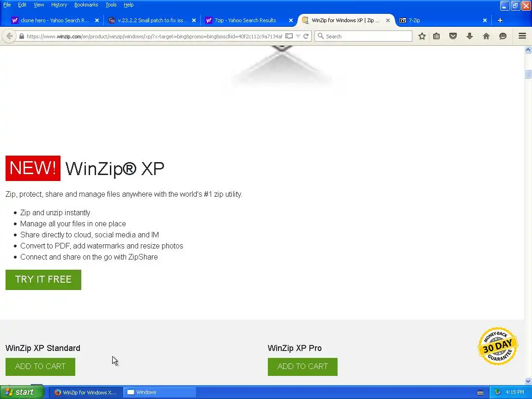
Task: Click the 4:15 PM clock
Action: click(x=515, y=392)
